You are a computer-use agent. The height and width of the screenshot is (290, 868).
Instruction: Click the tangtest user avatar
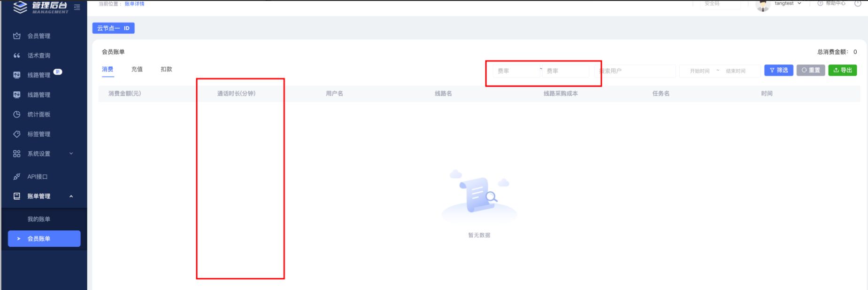tap(763, 5)
